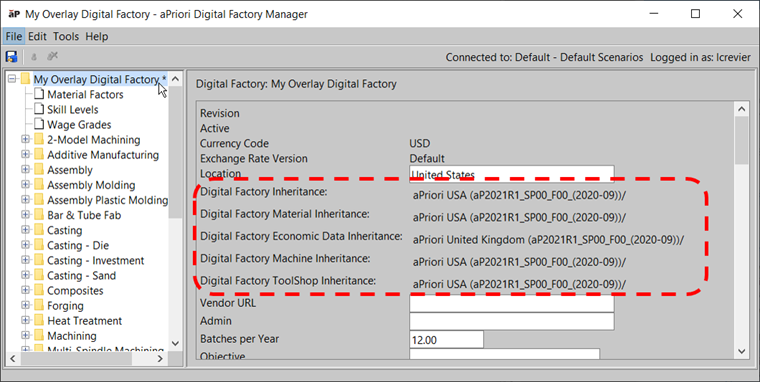Expand the Machining folder
Viewport: 760px width, 382px height.
coord(25,335)
